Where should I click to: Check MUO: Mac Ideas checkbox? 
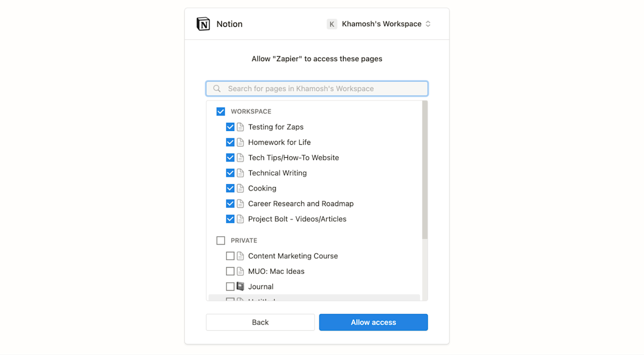[230, 271]
